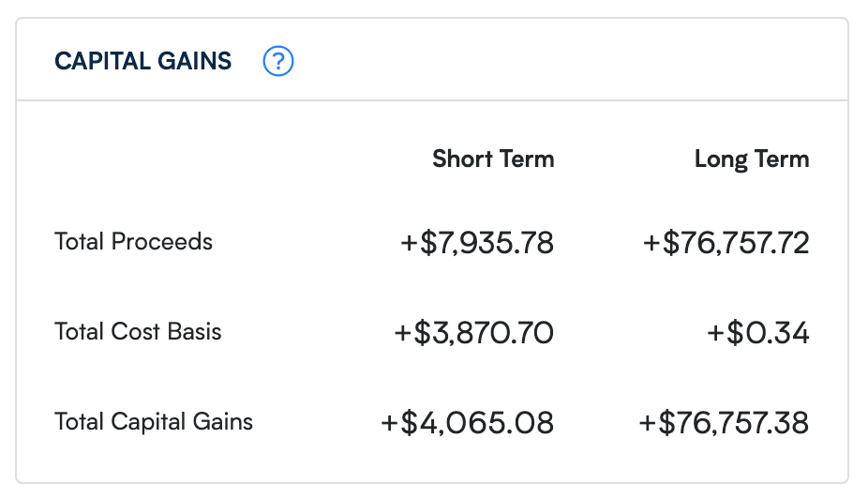Select the Short Term column header
Viewport: 868px width, 499px height.
pyautogui.click(x=493, y=159)
